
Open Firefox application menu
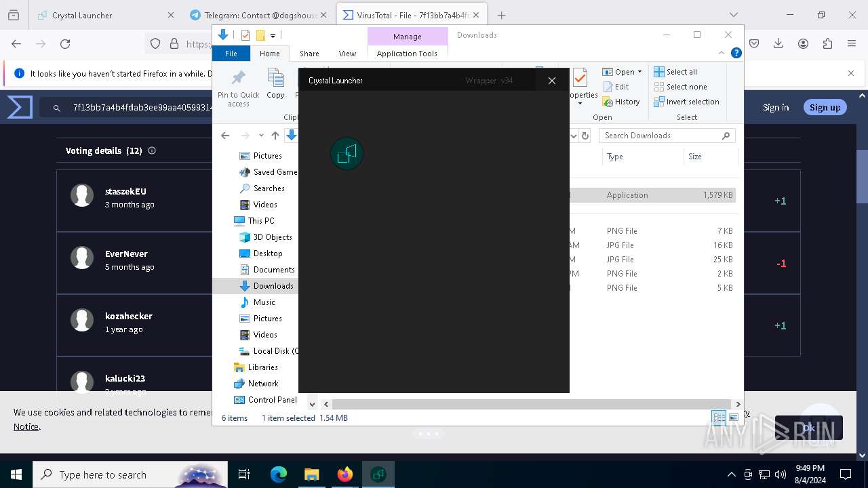[x=852, y=44]
